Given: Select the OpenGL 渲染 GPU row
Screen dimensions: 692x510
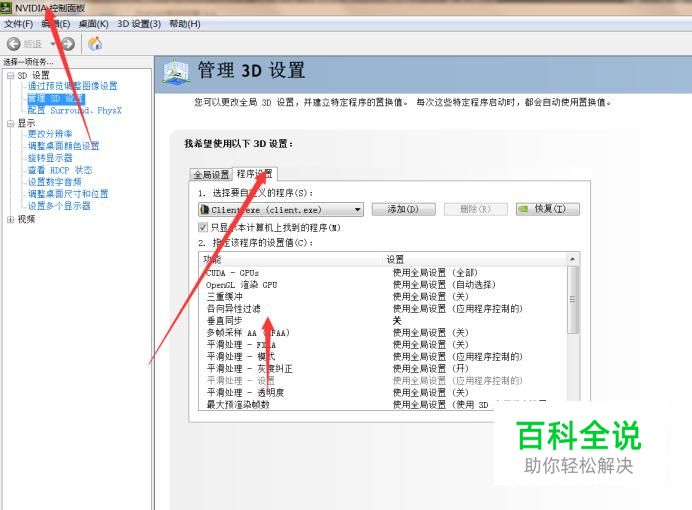Looking at the screenshot, I should coord(383,285).
